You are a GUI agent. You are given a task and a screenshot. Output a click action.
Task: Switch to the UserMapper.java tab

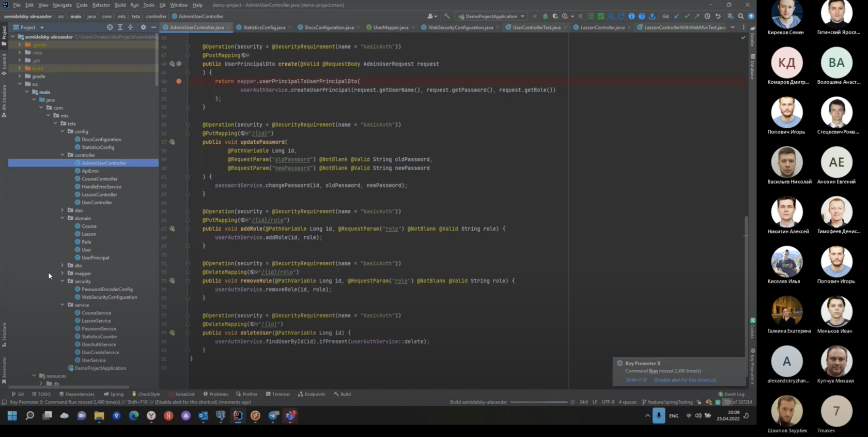pos(390,27)
